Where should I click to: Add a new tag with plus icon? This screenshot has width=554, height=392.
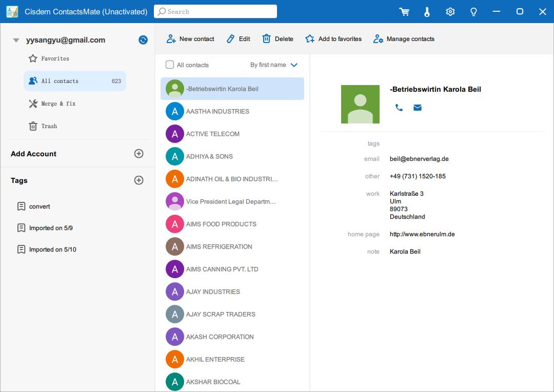pos(138,180)
